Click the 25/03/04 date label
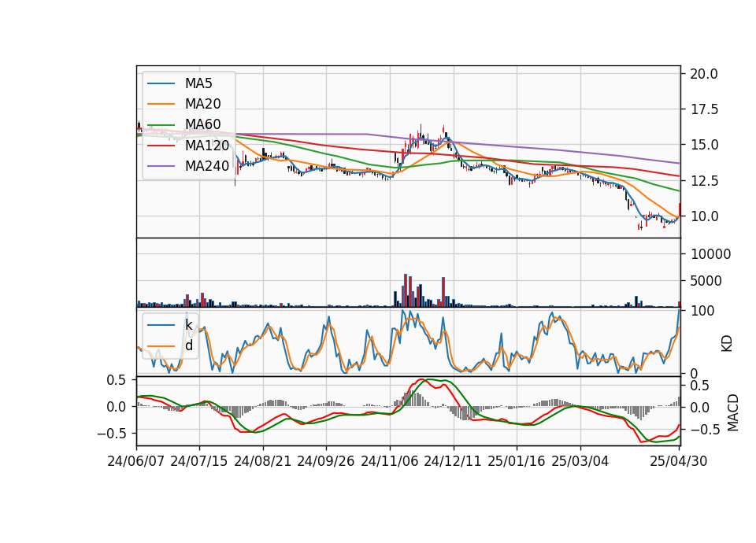This screenshot has height=543, width=756. click(580, 461)
